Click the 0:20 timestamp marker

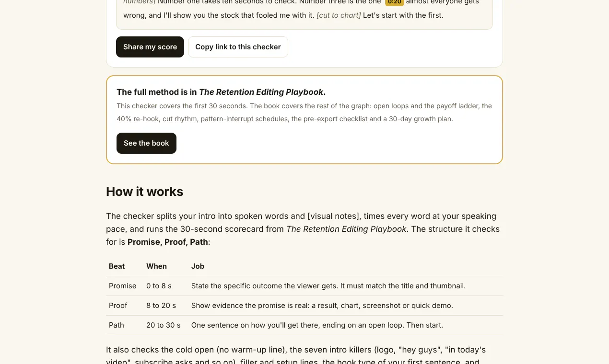coord(394,2)
